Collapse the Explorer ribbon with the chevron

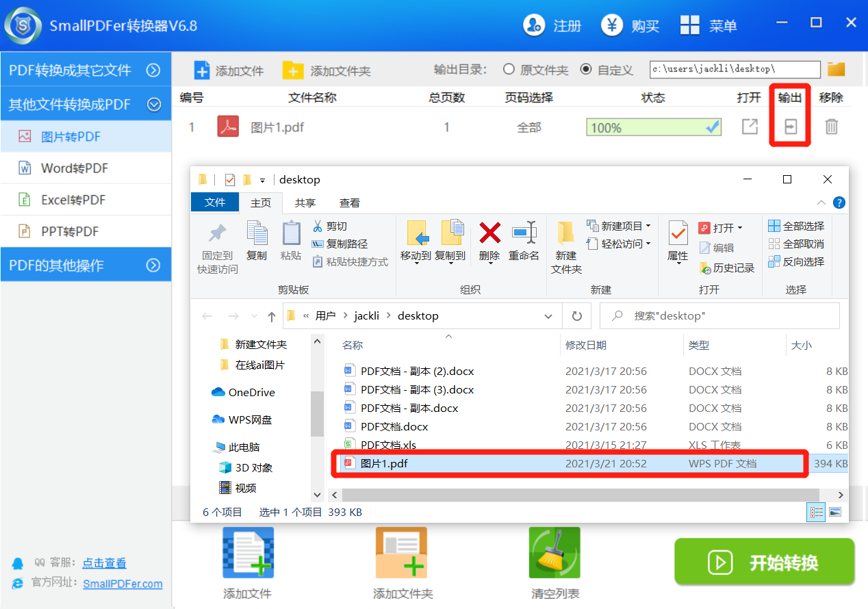click(x=821, y=203)
